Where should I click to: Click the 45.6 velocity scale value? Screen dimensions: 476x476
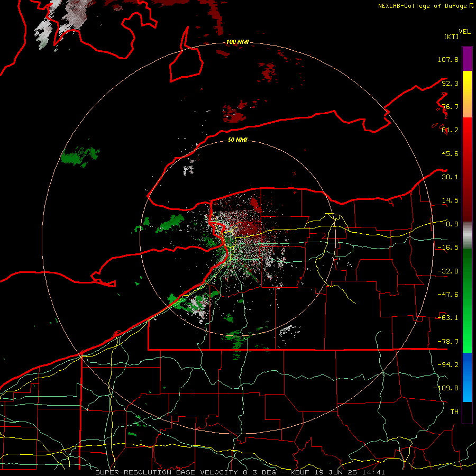tap(450, 153)
